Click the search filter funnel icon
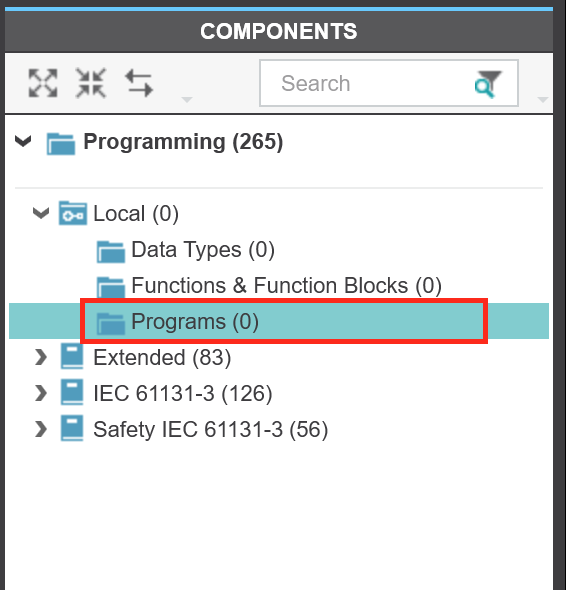 pyautogui.click(x=488, y=84)
